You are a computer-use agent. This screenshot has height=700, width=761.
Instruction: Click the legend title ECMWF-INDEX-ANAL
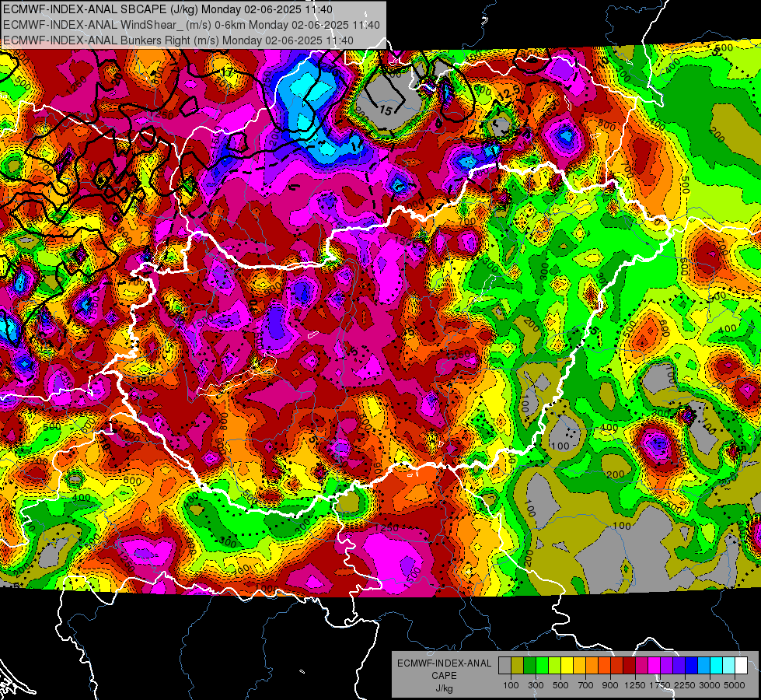445,663
